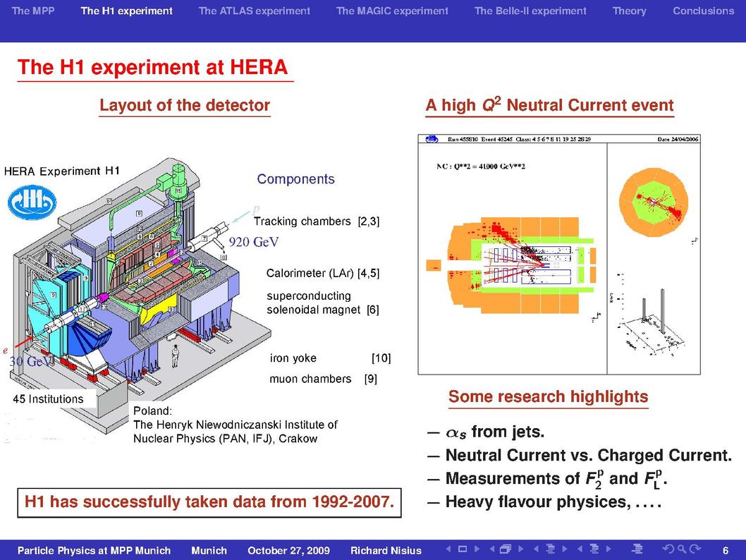The width and height of the screenshot is (746, 560).
Task: Click the blue H1 logo
Action: pos(32,202)
